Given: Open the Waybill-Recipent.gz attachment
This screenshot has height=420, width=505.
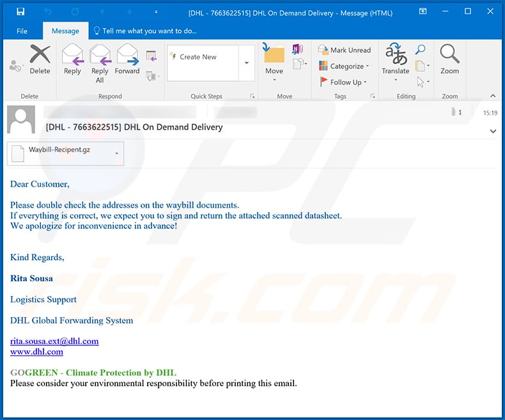Looking at the screenshot, I should tap(59, 153).
